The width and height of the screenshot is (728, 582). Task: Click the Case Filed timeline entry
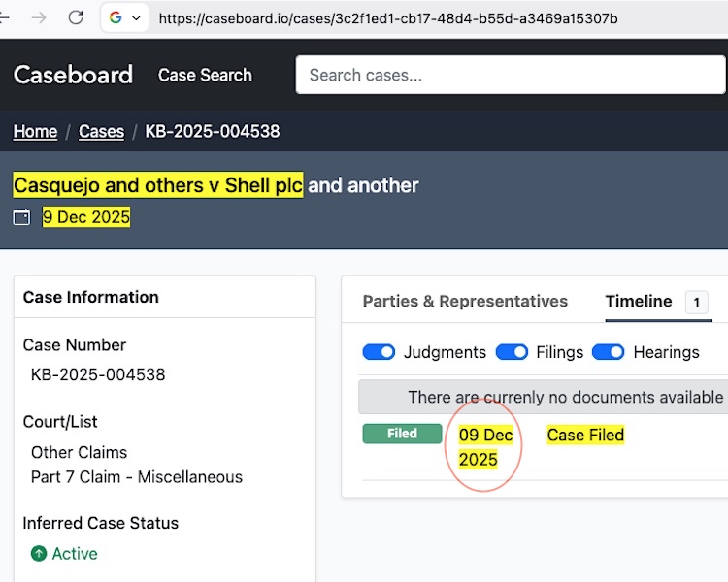[585, 435]
